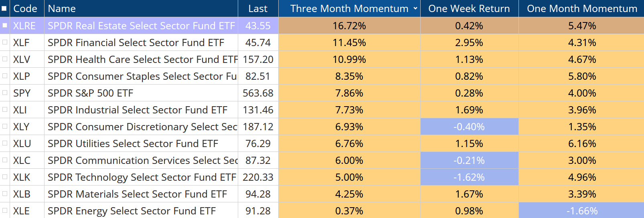644x218 pixels.
Task: Open Three Month Momentum sort dropdown arrow
Action: point(415,8)
